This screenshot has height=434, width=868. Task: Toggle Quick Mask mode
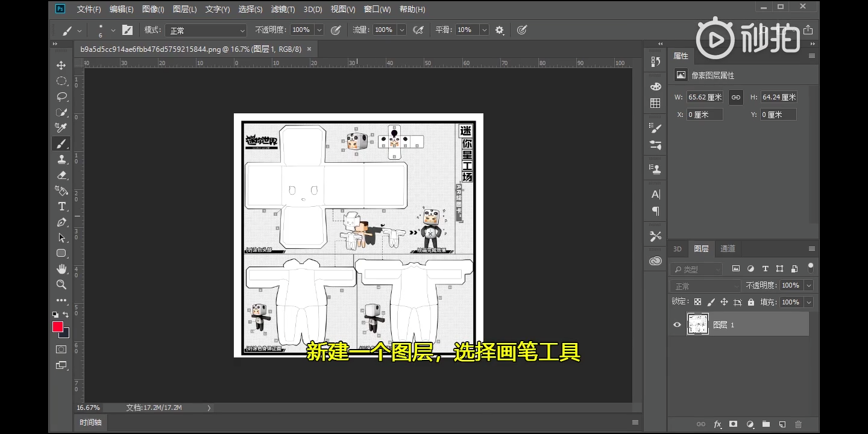pyautogui.click(x=61, y=349)
